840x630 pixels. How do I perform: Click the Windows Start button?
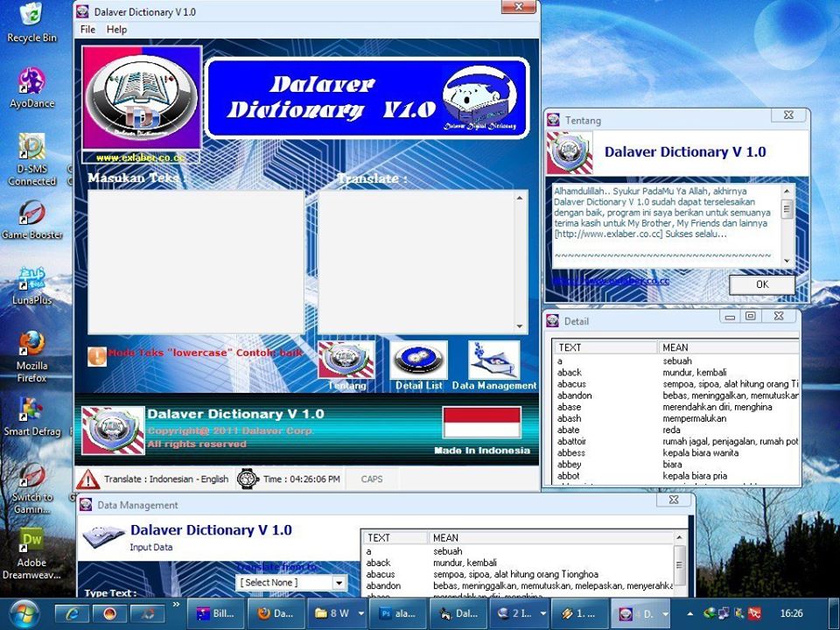22,612
